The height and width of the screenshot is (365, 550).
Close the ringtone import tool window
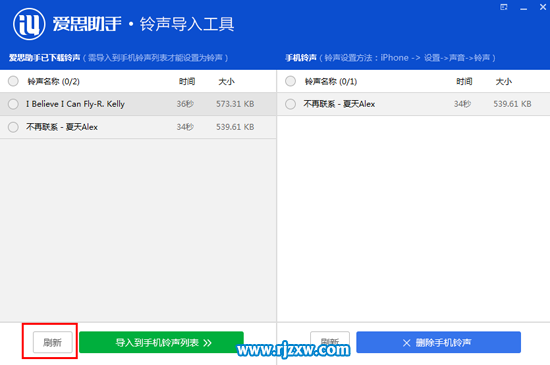click(x=543, y=7)
